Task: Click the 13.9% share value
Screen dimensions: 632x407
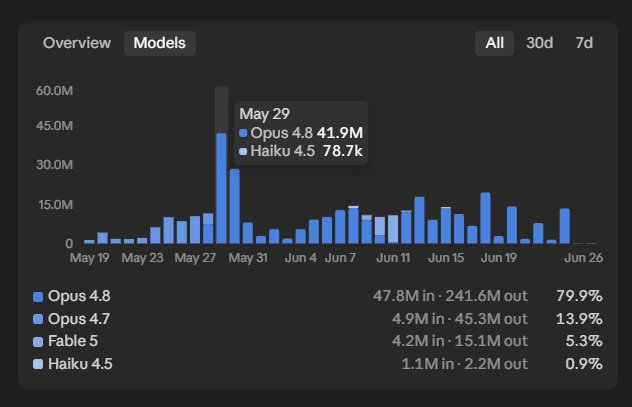Action: point(579,319)
